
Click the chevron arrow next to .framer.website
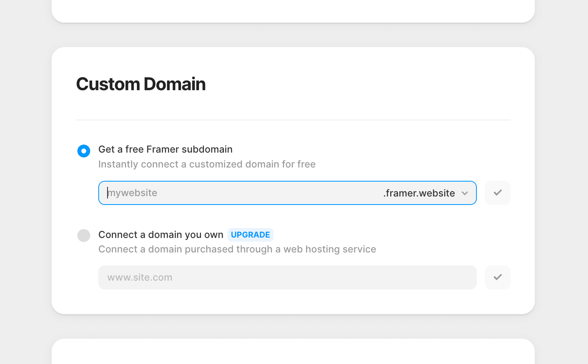465,193
